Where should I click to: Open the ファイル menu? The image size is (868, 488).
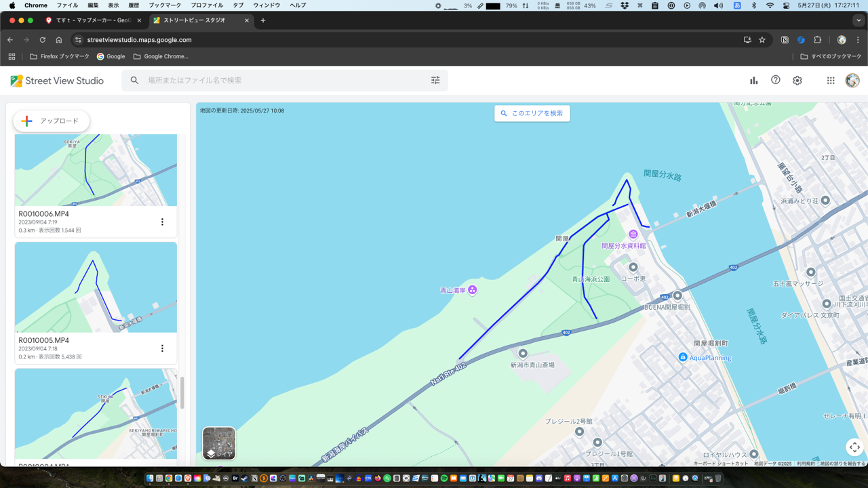pyautogui.click(x=67, y=5)
